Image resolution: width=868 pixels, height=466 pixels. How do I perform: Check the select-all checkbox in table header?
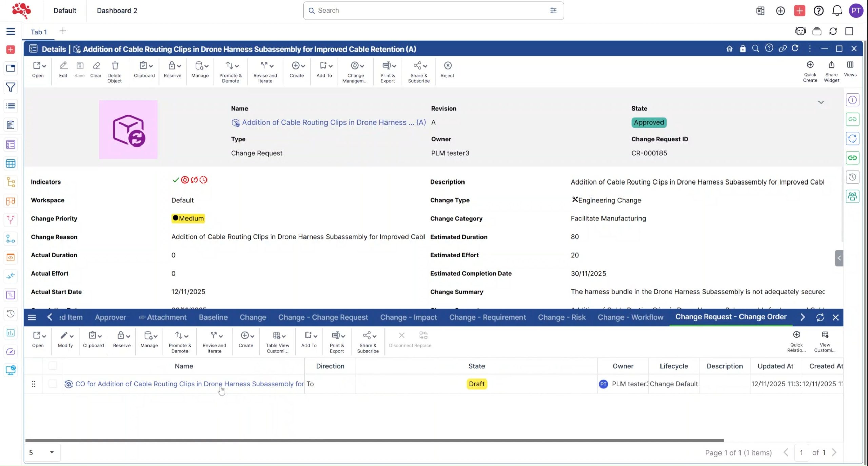pyautogui.click(x=53, y=366)
